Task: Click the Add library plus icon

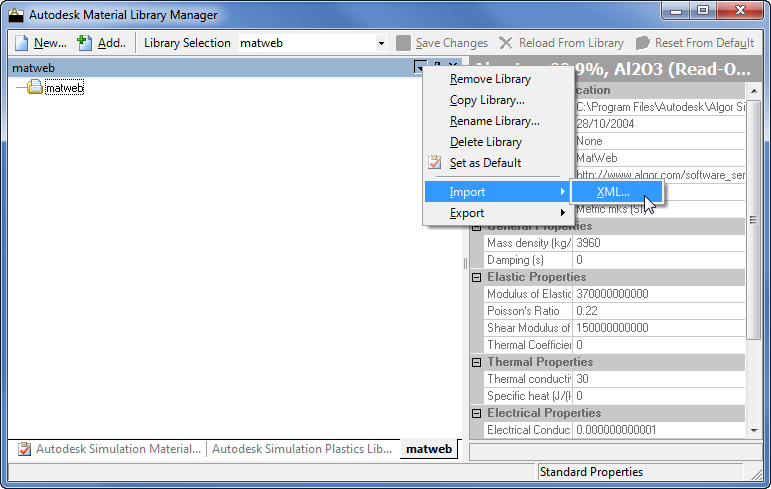Action: point(85,43)
